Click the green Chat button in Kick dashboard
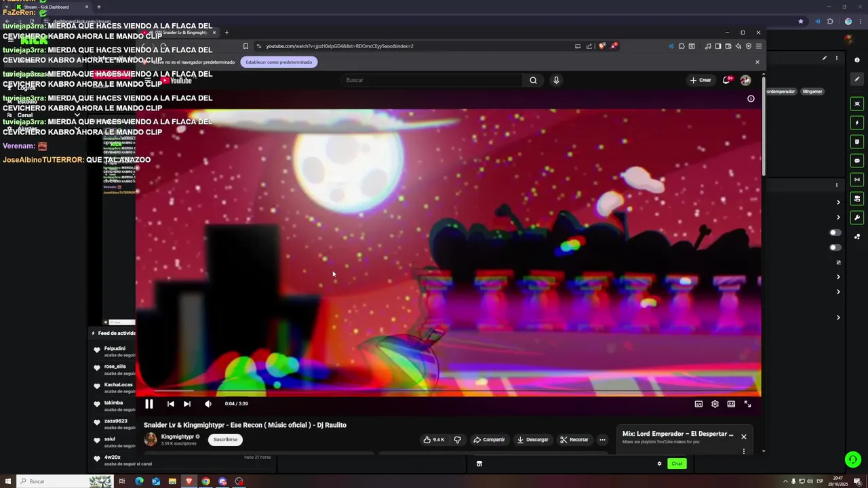 (x=677, y=464)
